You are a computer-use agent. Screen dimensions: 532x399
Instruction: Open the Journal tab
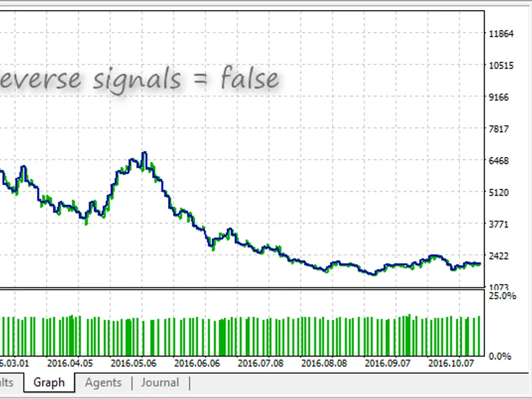[160, 383]
